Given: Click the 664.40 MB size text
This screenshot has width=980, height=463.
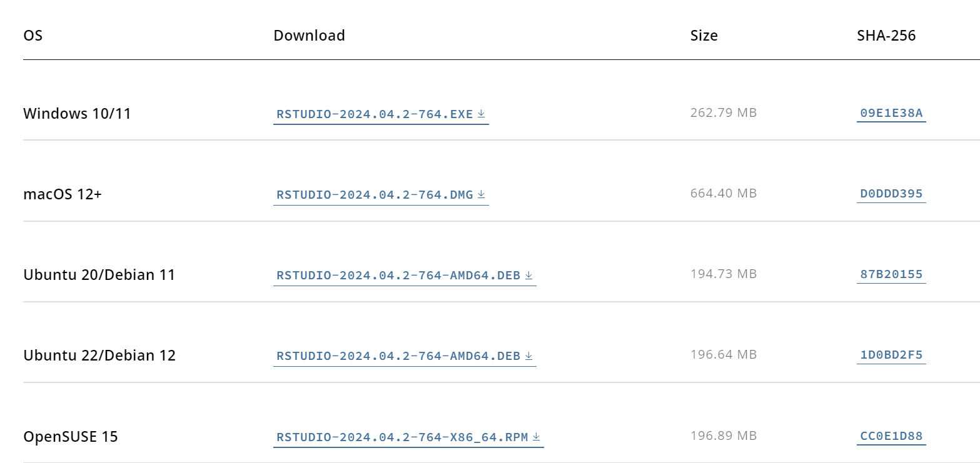Looking at the screenshot, I should click(x=723, y=194).
